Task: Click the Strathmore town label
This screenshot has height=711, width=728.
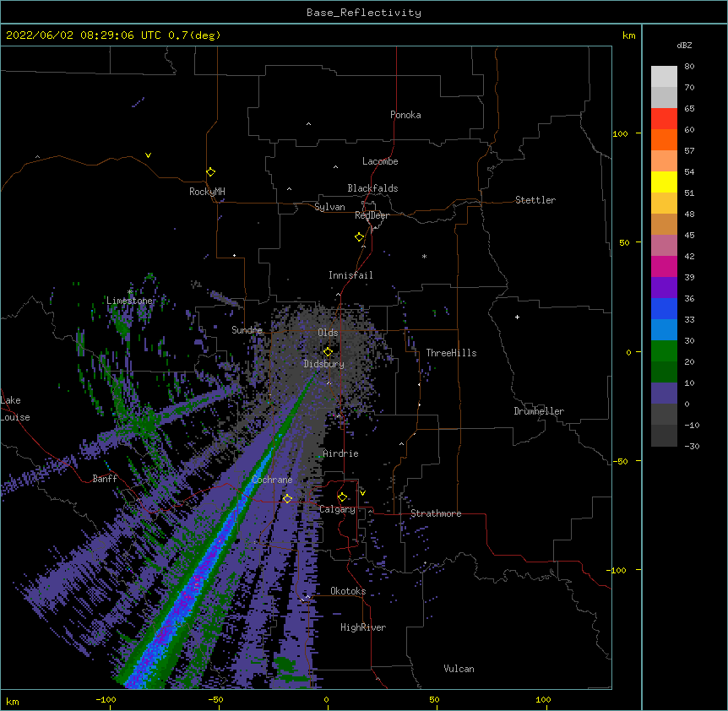Action: 436,513
